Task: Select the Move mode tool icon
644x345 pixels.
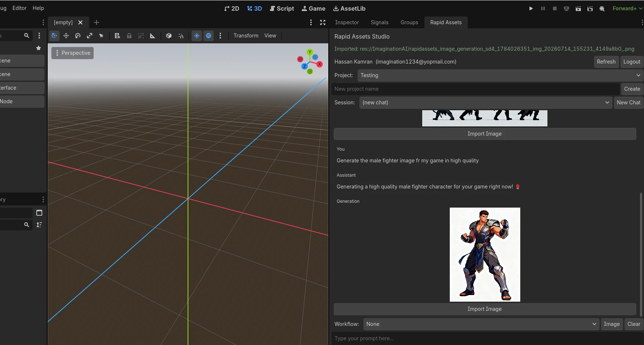Action: [x=66, y=36]
